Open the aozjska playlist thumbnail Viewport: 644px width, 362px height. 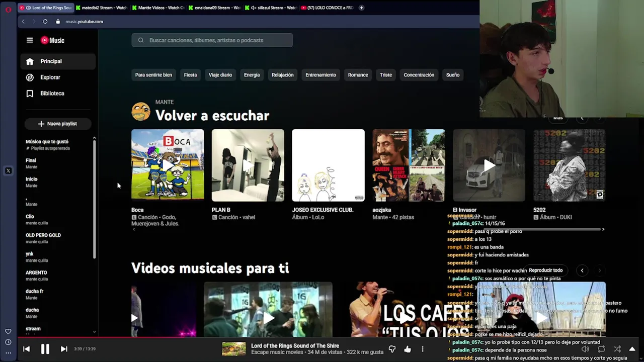coord(409,165)
